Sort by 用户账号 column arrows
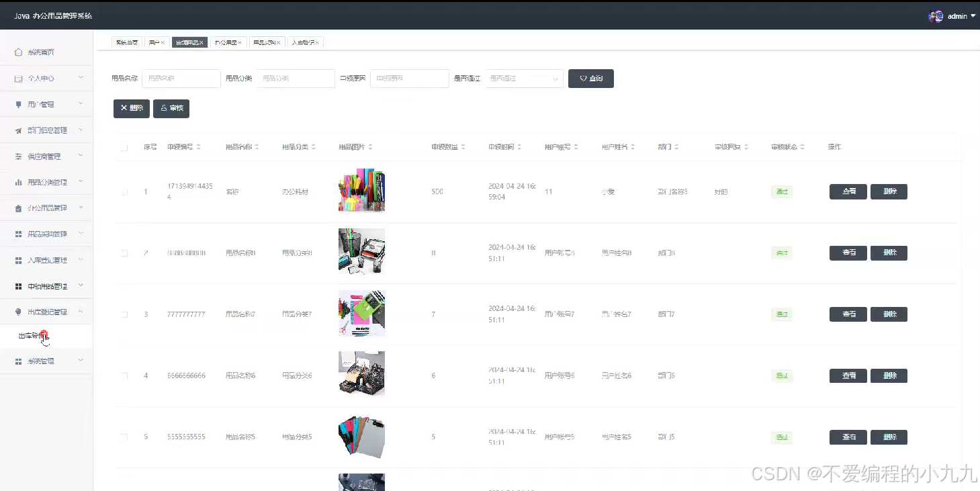 point(576,147)
